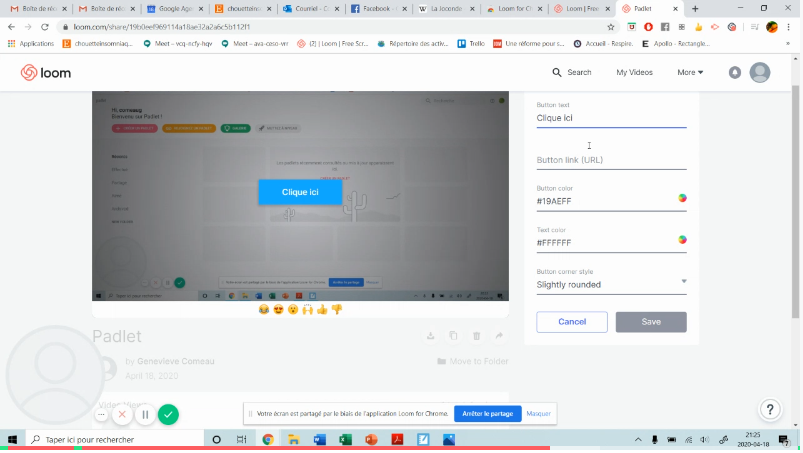803x453 pixels.
Task: Click the heart-eyes emoji reaction
Action: tap(278, 310)
